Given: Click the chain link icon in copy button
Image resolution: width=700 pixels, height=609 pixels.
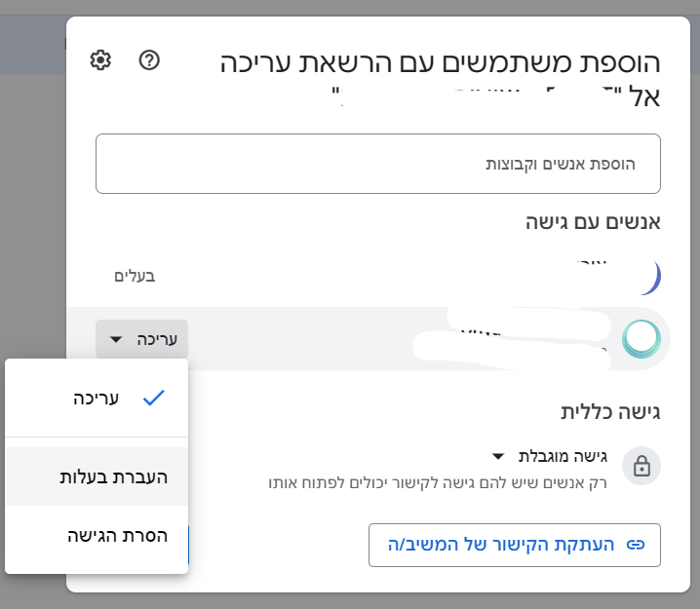Looking at the screenshot, I should pyautogui.click(x=636, y=544).
